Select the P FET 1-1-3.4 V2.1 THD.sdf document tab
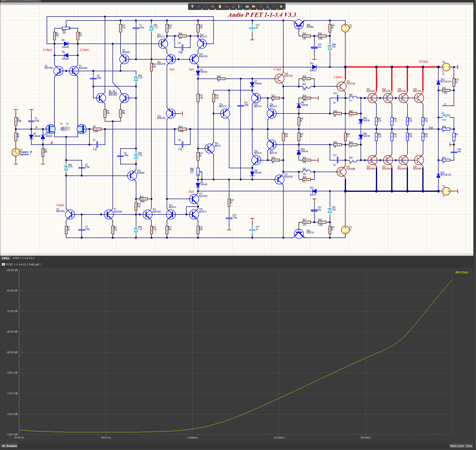Viewport: 476px width, 450px height. click(23, 265)
